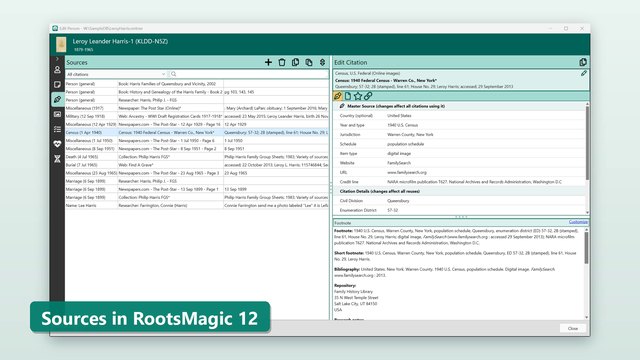Click the sort arrows icon in Sources header

pos(322,62)
